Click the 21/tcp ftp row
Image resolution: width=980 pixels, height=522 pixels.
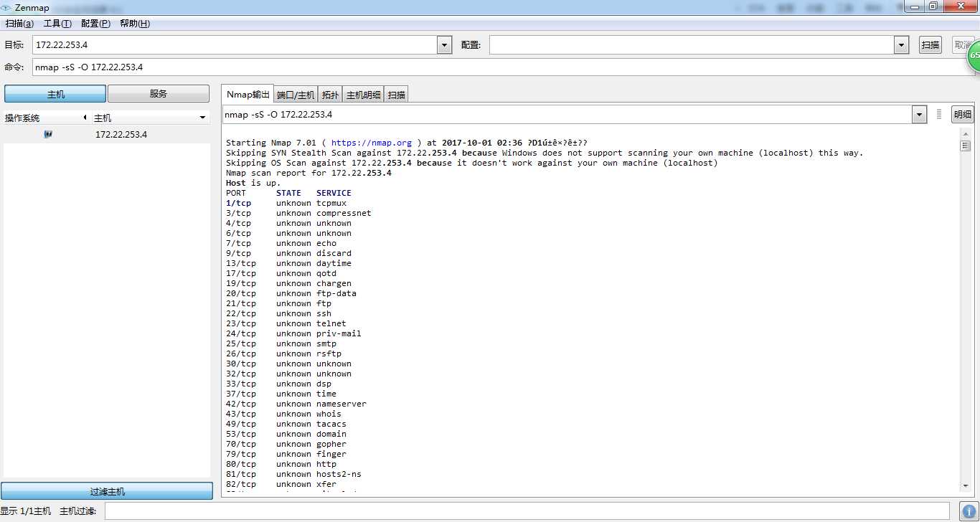click(x=278, y=303)
